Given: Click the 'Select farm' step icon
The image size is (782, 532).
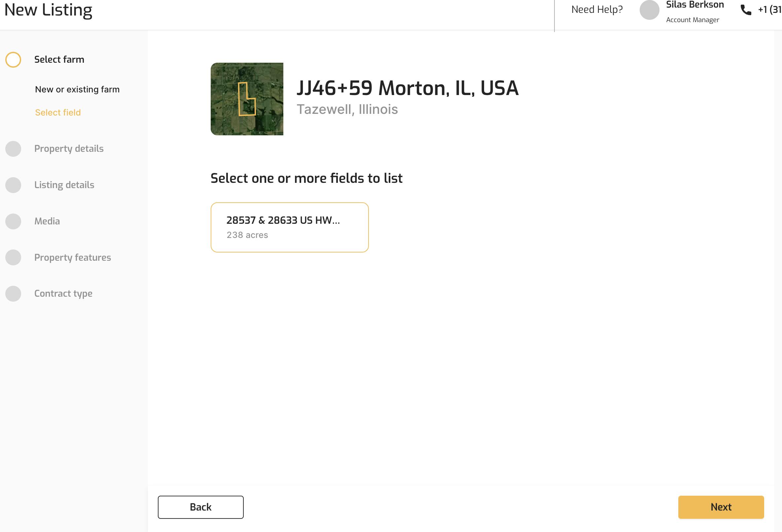Looking at the screenshot, I should (13, 59).
